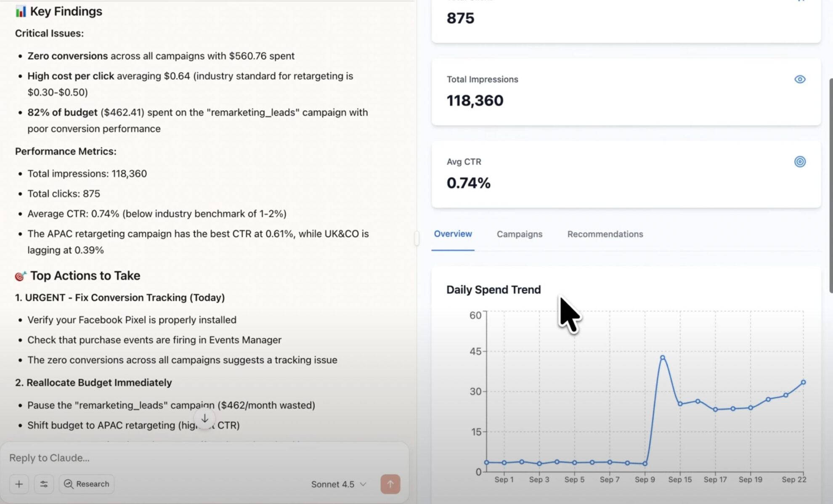Screen dimensions: 833x504
Task: Click the orange send arrow button
Action: tap(390, 484)
